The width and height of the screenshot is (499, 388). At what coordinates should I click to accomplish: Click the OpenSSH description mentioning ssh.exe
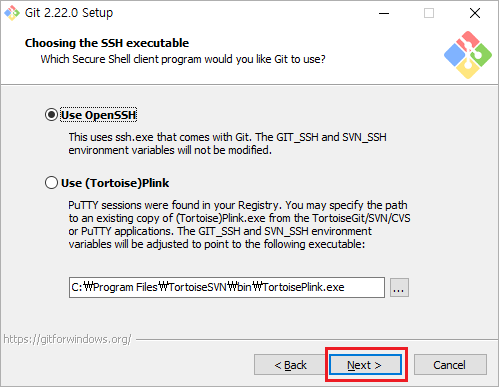[x=227, y=144]
